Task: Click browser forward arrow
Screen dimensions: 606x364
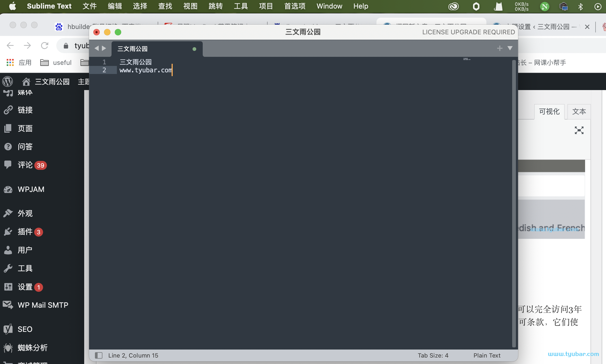Action: coord(27,46)
